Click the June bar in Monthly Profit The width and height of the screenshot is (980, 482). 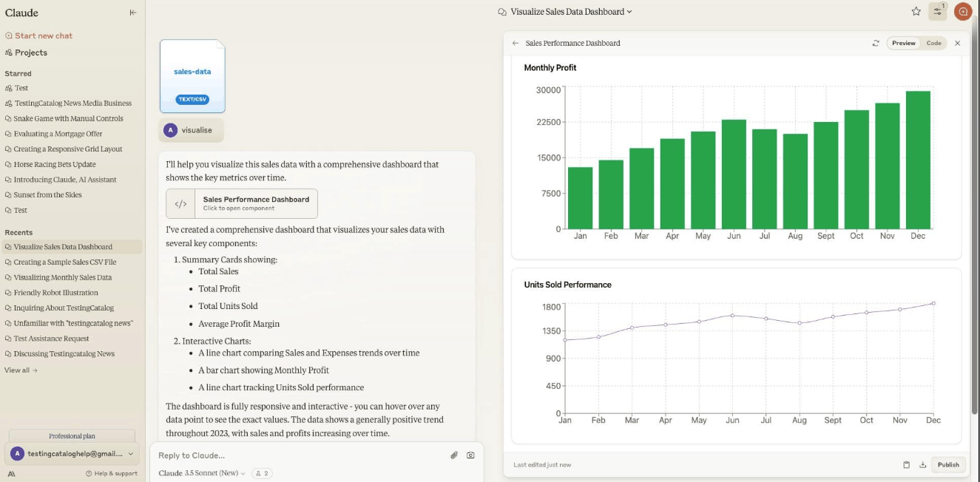(734, 174)
